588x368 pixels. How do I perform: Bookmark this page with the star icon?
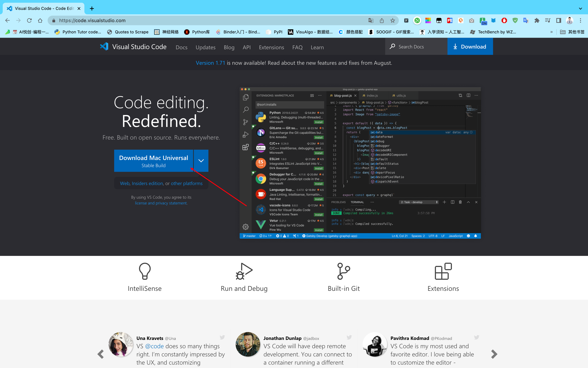point(393,20)
